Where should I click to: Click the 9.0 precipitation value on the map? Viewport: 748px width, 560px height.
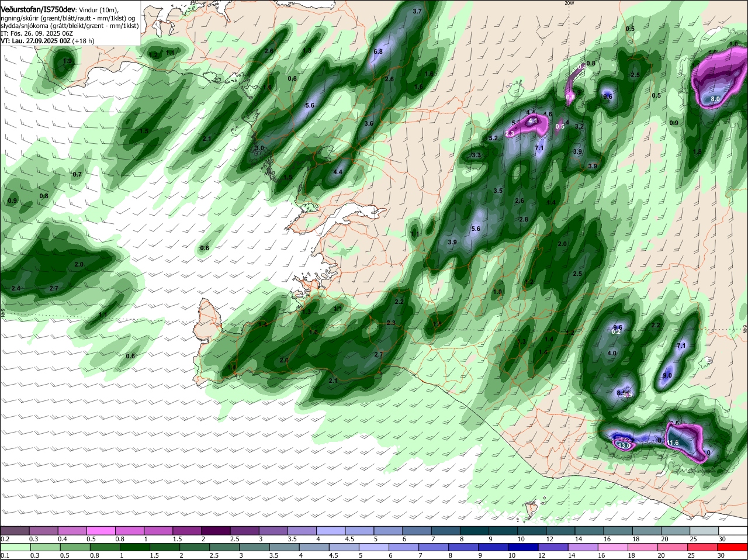(x=667, y=375)
